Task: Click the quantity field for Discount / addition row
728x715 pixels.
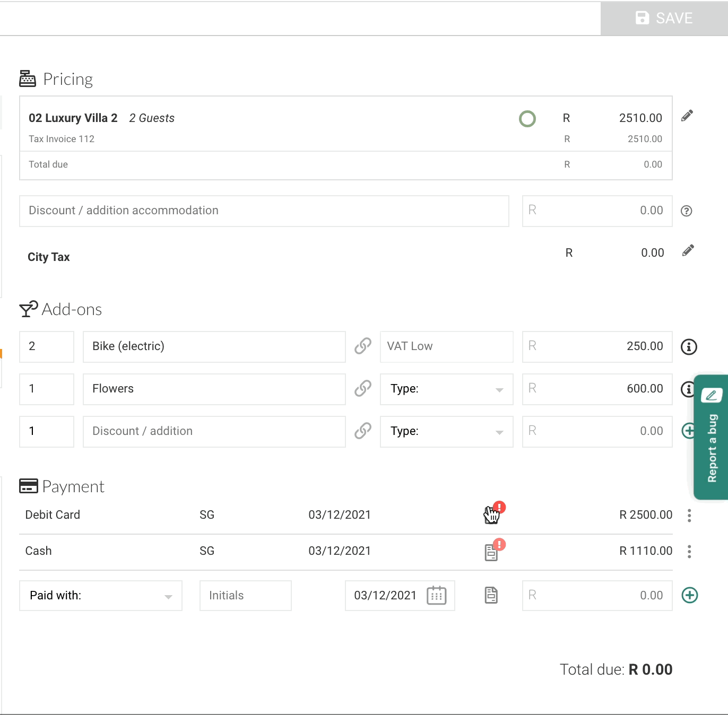Action: 47,432
